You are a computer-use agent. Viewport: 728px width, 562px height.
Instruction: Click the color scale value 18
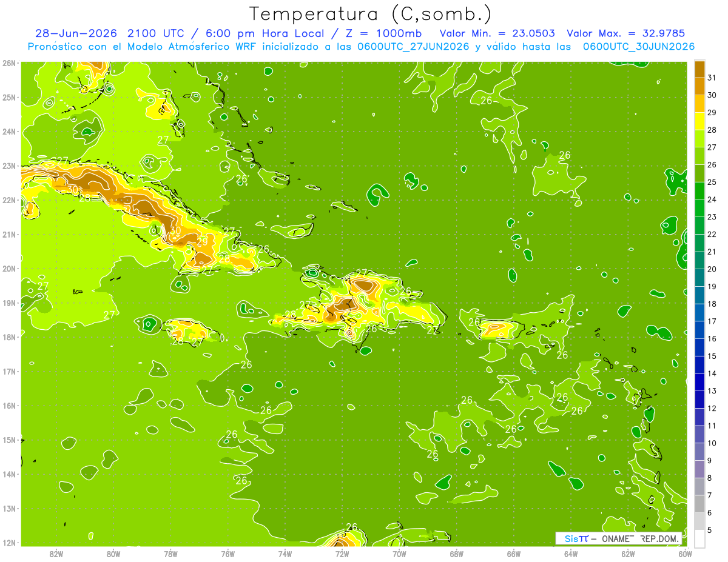click(712, 304)
